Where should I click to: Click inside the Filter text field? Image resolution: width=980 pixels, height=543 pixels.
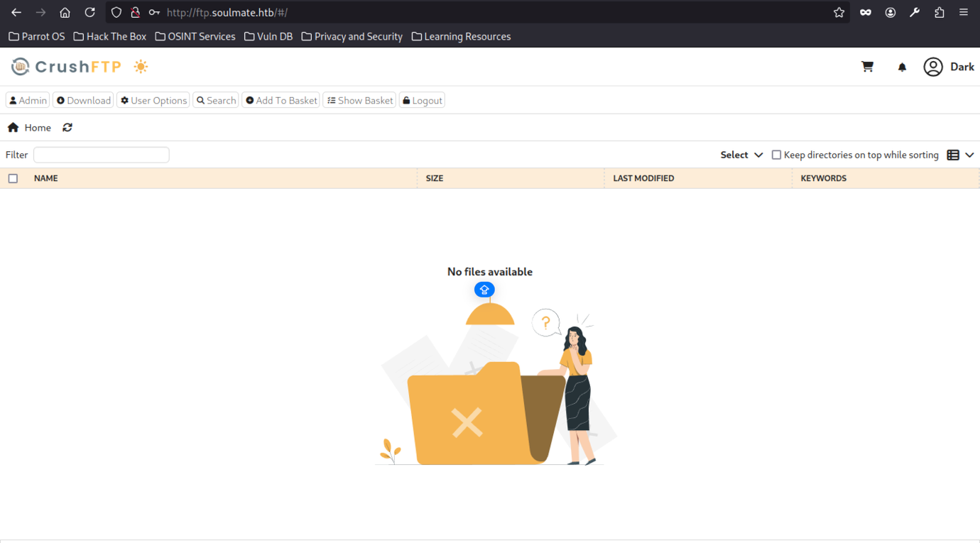102,155
